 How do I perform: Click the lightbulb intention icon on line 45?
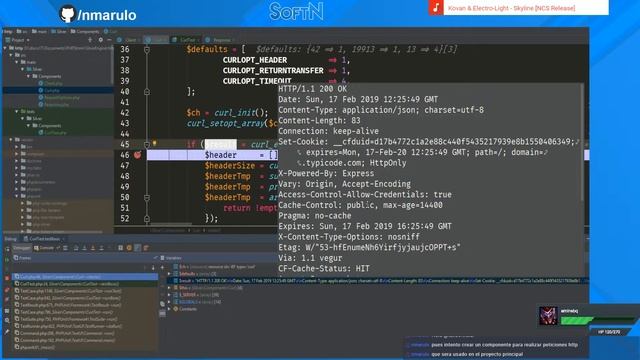click(x=154, y=143)
